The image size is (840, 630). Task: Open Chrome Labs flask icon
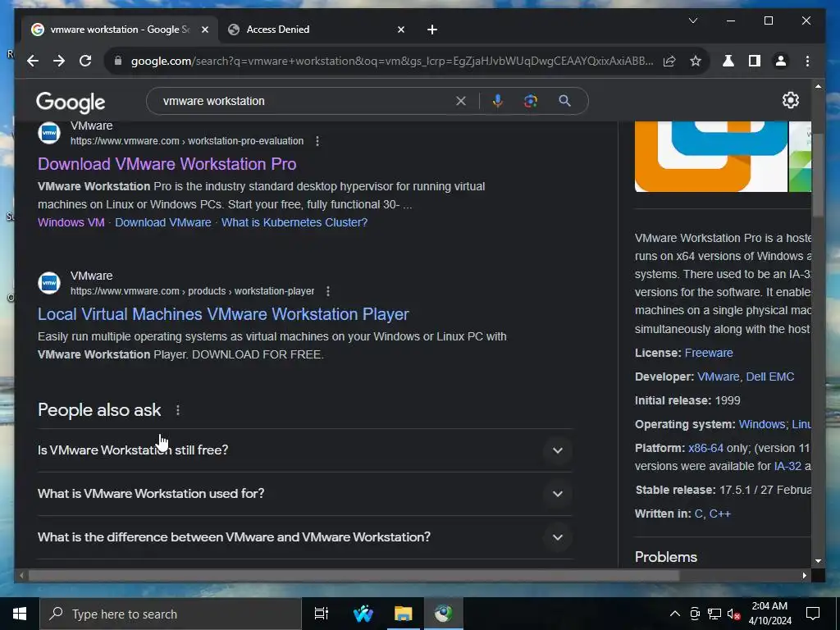728,61
